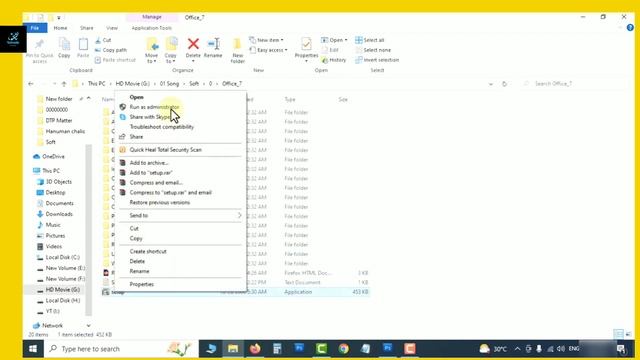Select Add to archive... in the context menu
The image size is (640, 360).
tap(149, 163)
